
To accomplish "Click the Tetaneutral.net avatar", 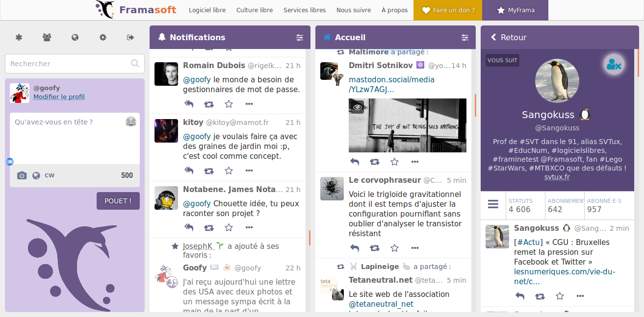I will click(332, 289).
